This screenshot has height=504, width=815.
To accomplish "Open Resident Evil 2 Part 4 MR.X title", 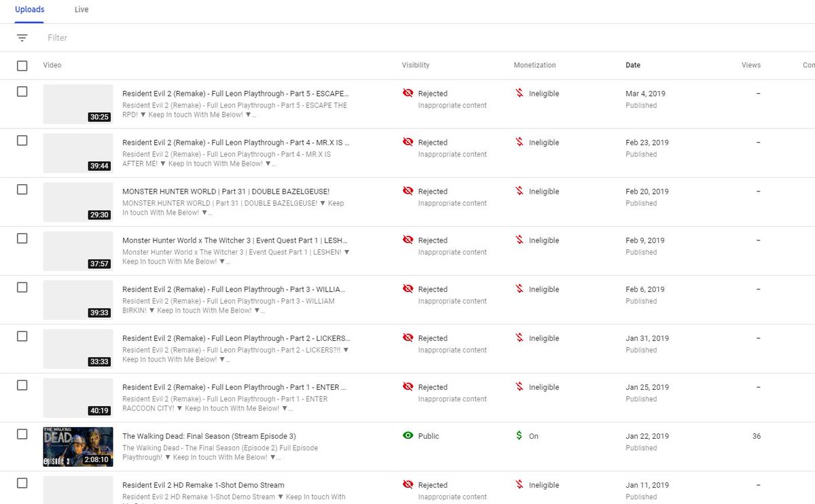I will [x=236, y=143].
